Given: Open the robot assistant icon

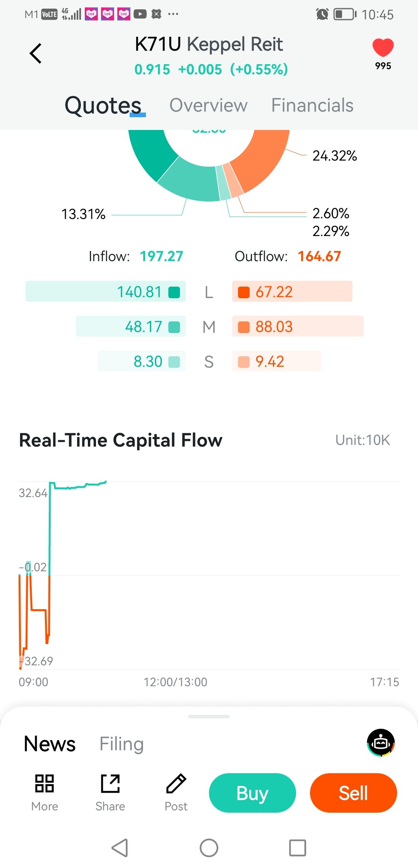Looking at the screenshot, I should (381, 743).
